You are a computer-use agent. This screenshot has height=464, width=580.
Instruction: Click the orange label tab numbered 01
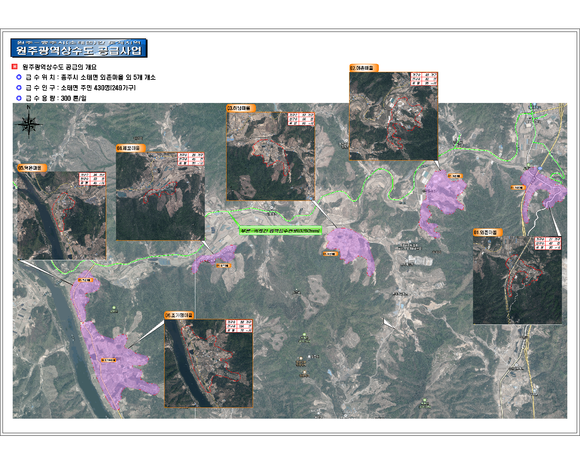488,232
